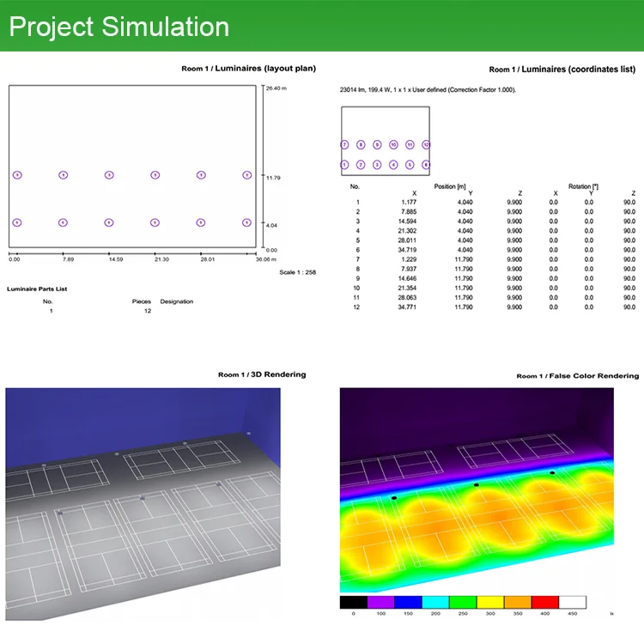Select luminaire marker 10 in coordinates diagram
This screenshot has height=644, width=644.
393,144
